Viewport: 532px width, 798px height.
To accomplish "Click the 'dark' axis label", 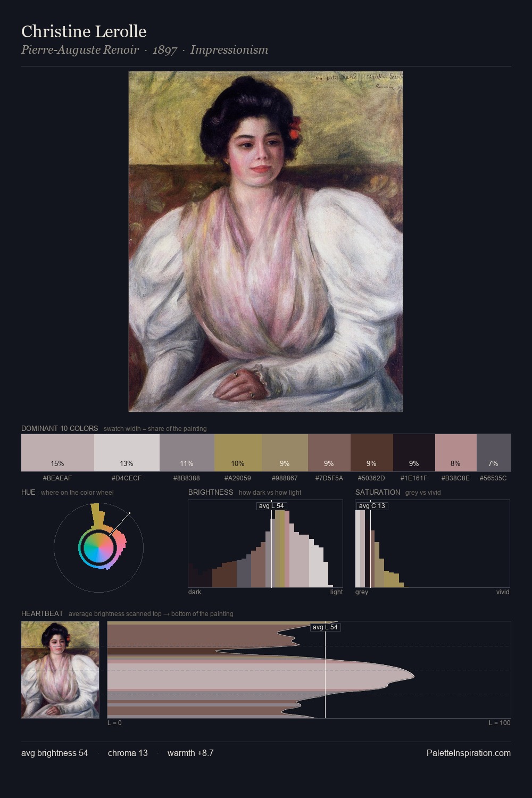I will coord(195,592).
